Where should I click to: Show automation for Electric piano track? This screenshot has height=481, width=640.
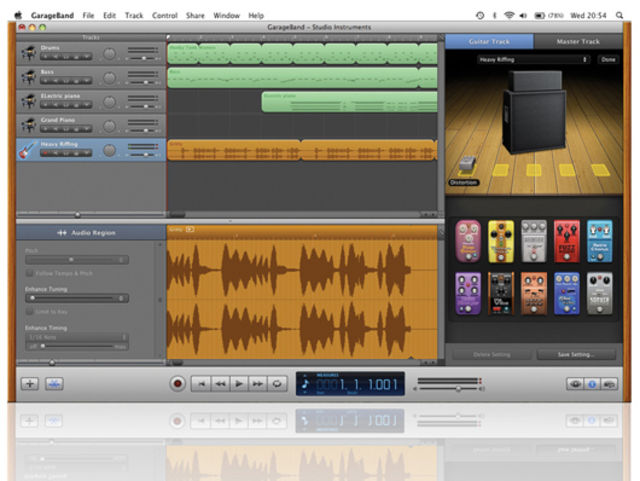click(87, 105)
